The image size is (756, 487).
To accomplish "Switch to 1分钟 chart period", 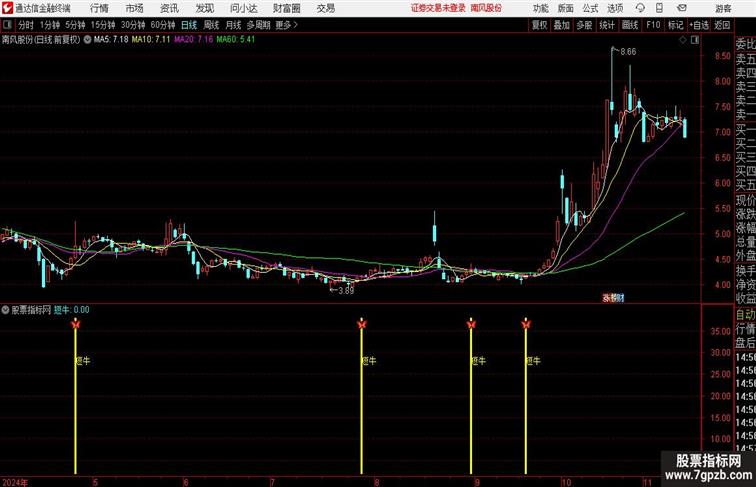I will click(x=50, y=25).
